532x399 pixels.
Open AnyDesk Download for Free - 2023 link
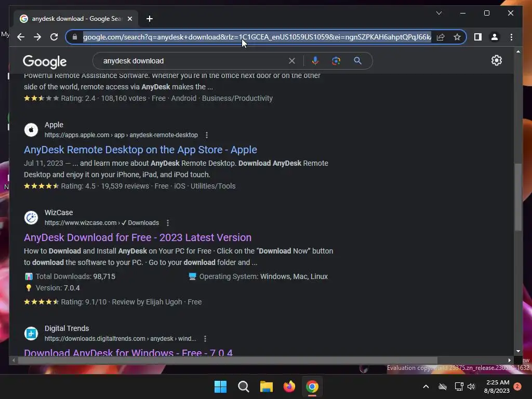click(138, 237)
